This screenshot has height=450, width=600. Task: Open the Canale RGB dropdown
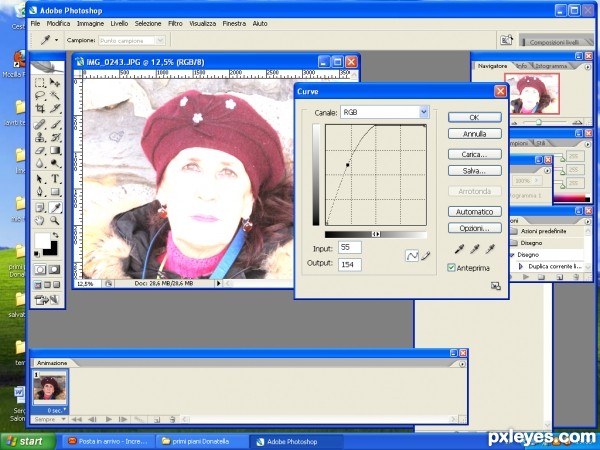coord(424,112)
